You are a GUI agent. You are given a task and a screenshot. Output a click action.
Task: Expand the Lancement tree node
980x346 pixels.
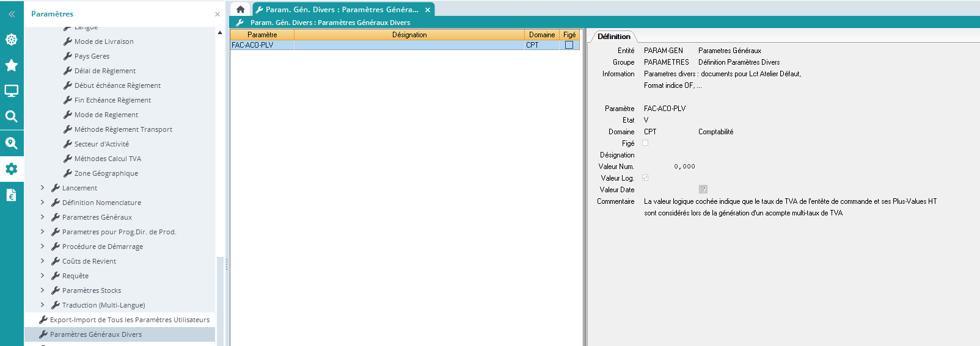[x=42, y=188]
